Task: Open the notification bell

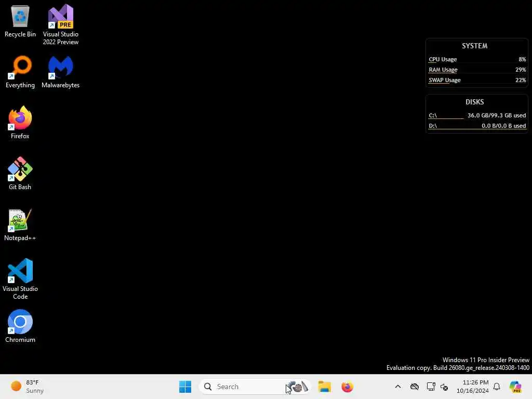Action: tap(497, 387)
